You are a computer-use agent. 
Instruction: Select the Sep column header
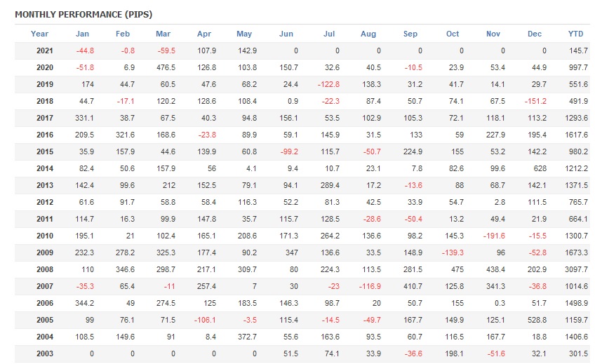pyautogui.click(x=410, y=34)
